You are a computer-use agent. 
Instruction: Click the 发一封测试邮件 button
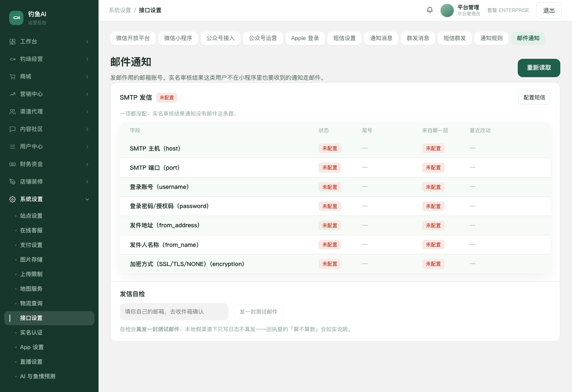(x=258, y=312)
